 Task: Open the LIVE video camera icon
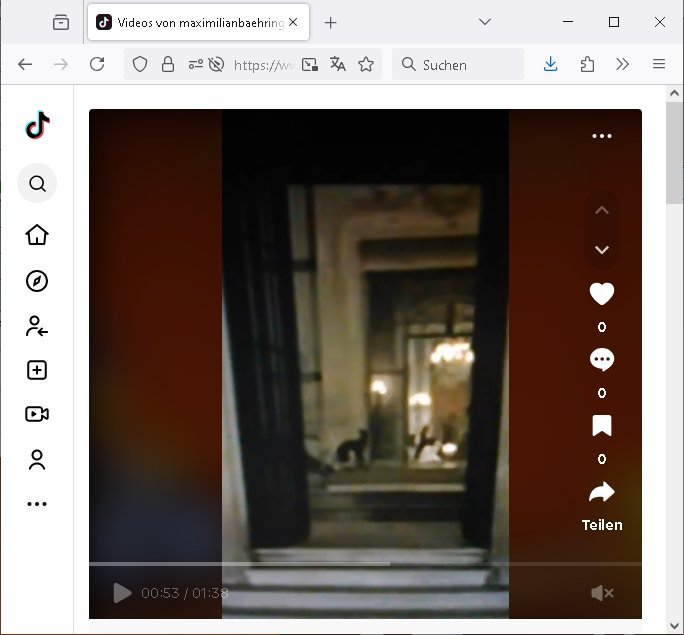click(x=37, y=414)
